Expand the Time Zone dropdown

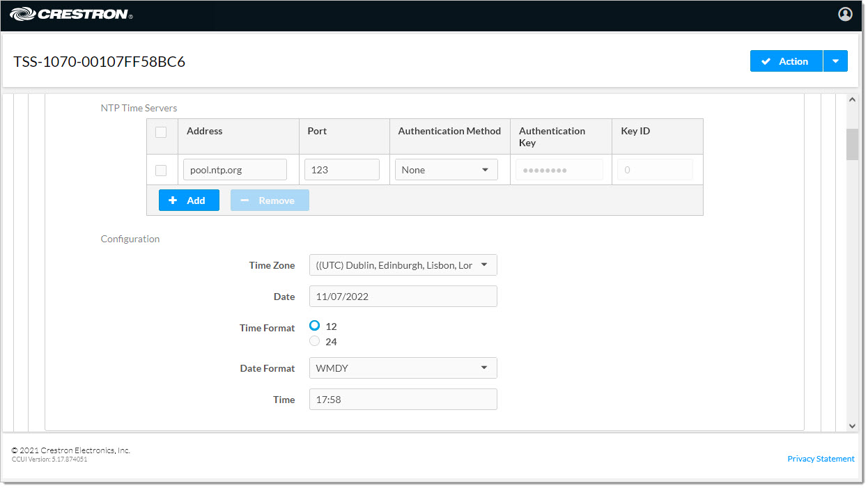point(403,265)
